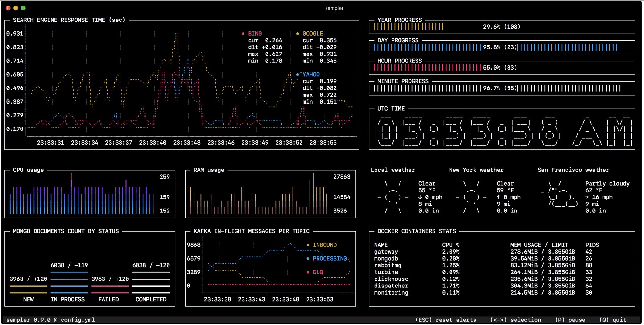This screenshot has width=644, height=325.
Task: Click '29.6% (108)' year progress value
Action: (x=502, y=27)
